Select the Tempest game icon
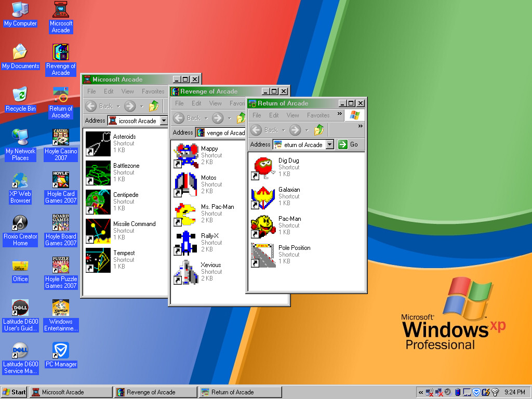This screenshot has height=399, width=532. 98,260
